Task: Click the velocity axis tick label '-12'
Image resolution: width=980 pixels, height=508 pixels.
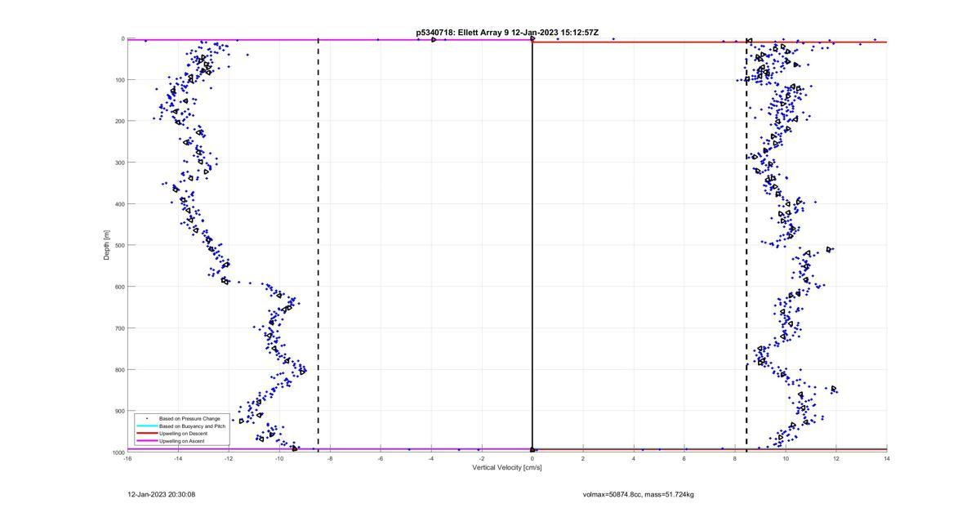Action: pyautogui.click(x=229, y=459)
